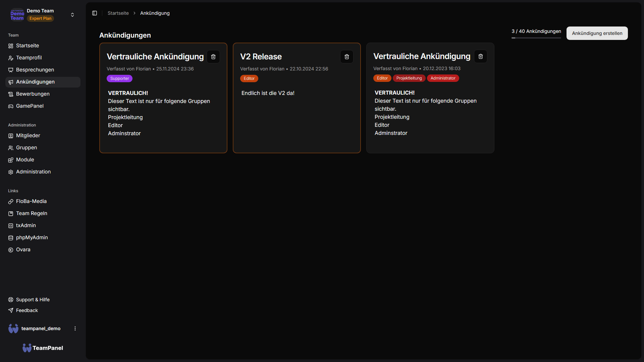Viewport: 644px width, 362px height.
Task: Open Support & Hilfe
Action: pos(43,300)
